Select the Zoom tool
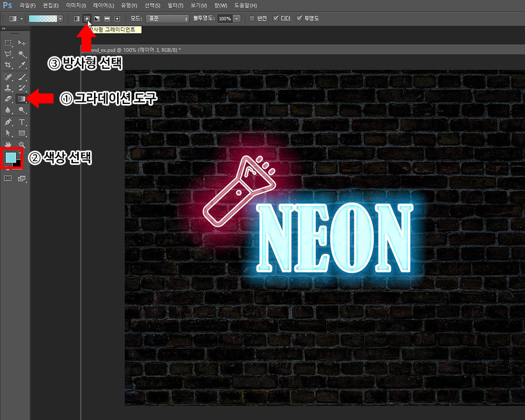 22,144
